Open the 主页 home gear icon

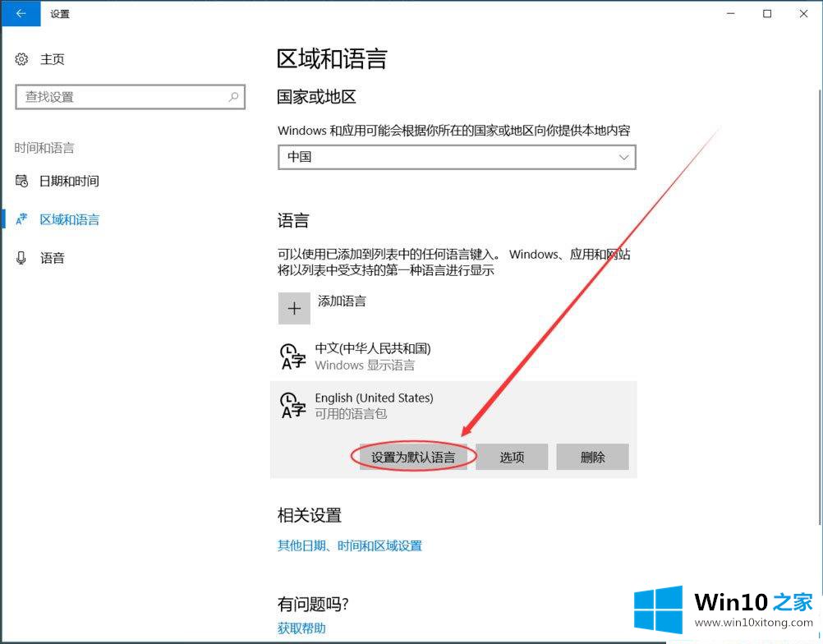(21, 59)
